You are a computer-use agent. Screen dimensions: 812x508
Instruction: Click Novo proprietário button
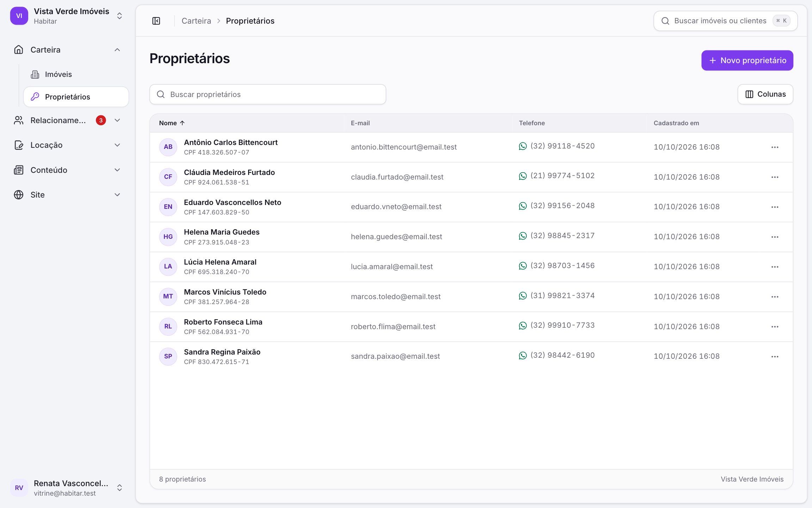click(747, 60)
